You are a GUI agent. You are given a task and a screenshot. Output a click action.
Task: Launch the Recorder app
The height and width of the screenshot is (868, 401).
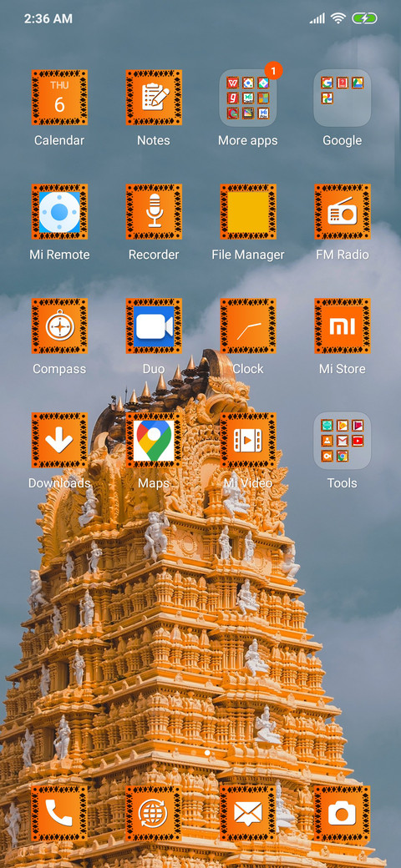154,212
